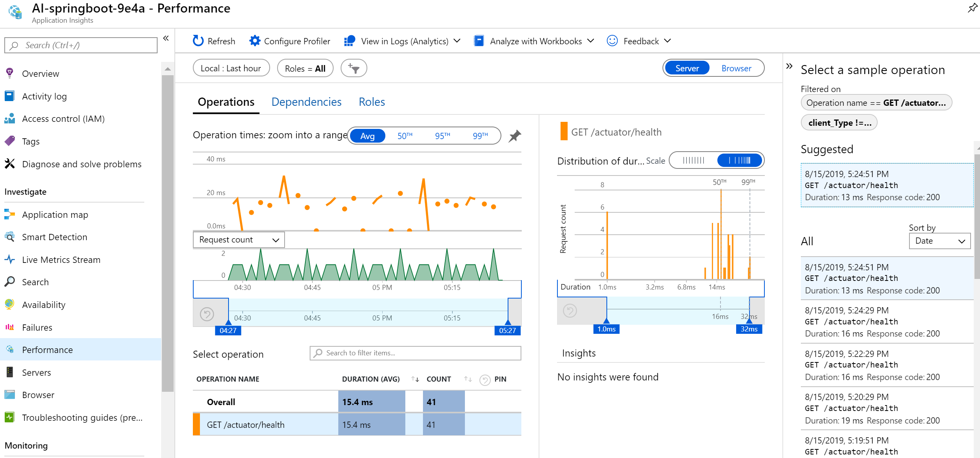
Task: Click Analyze with Workbooks notebook icon
Action: pos(479,41)
